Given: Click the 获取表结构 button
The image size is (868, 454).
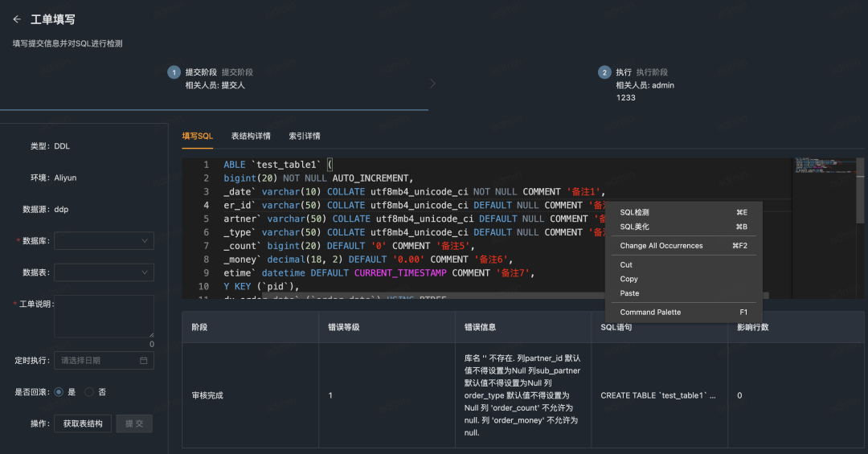Looking at the screenshot, I should [83, 423].
